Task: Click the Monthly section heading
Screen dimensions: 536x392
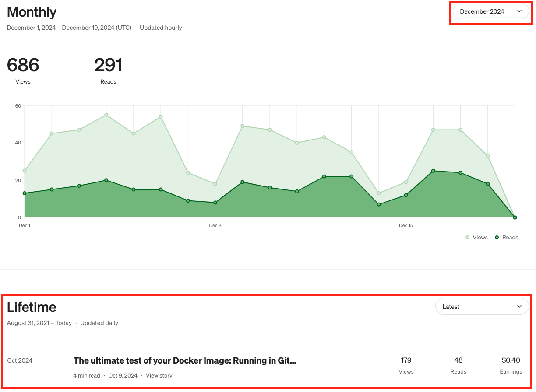Action: tap(31, 12)
